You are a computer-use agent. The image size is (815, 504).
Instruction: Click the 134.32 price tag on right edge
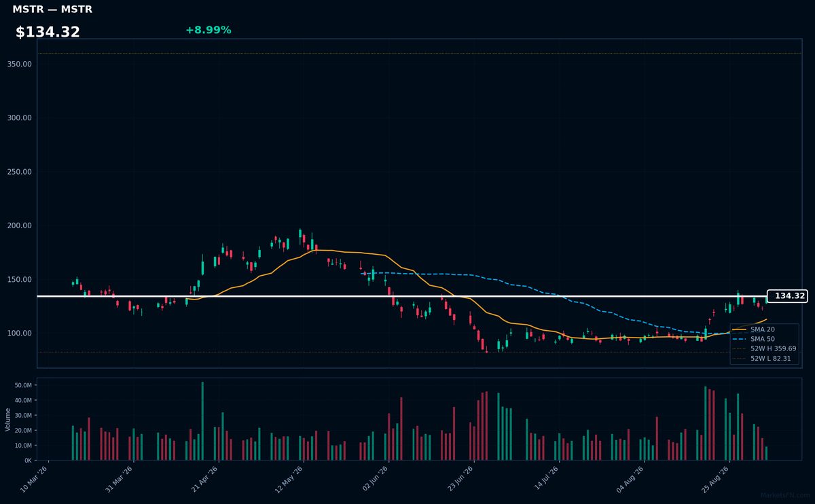[x=787, y=296]
